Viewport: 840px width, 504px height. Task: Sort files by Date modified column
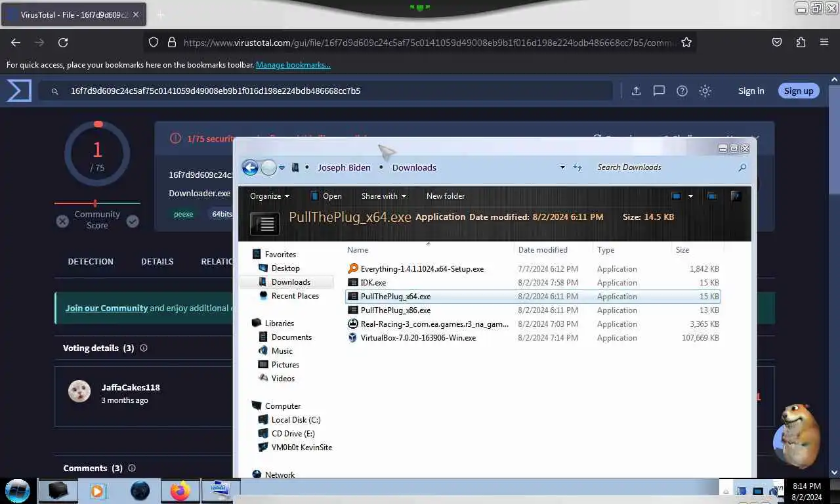click(x=554, y=249)
